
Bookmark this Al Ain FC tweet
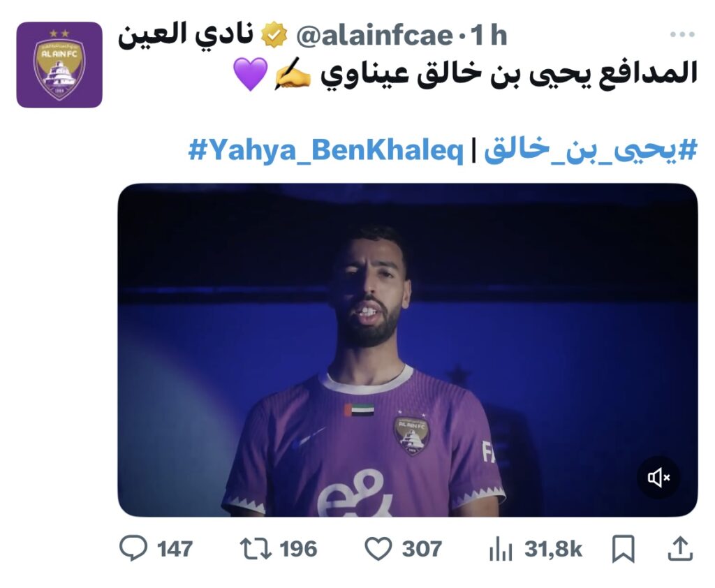623,549
